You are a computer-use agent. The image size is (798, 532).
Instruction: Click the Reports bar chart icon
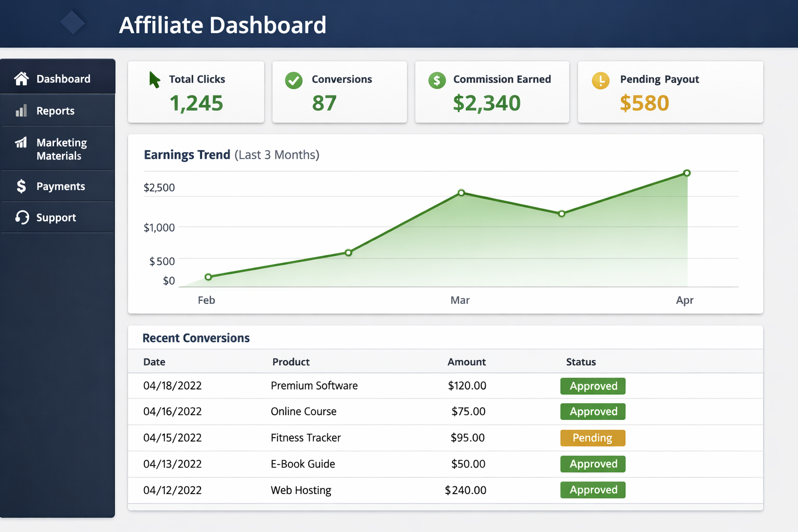coord(21,111)
